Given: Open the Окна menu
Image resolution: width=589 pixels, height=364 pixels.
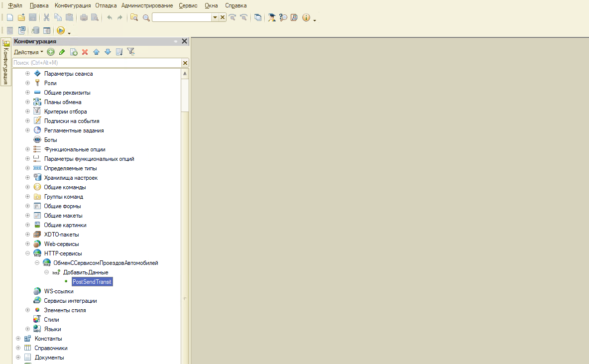Looking at the screenshot, I should [x=211, y=5].
